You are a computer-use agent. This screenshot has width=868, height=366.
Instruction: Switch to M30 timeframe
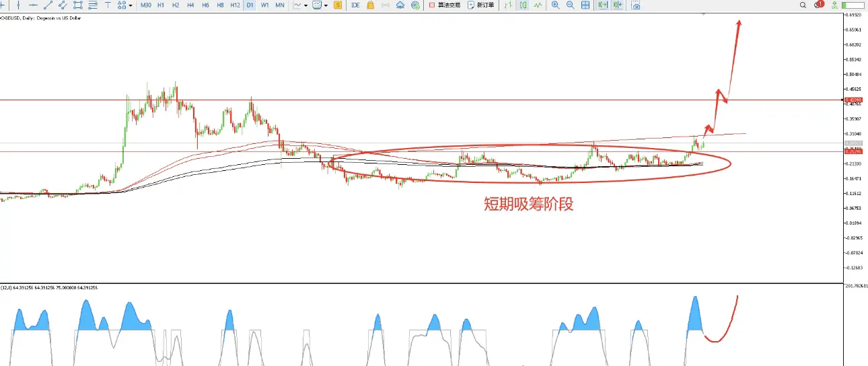pyautogui.click(x=145, y=5)
